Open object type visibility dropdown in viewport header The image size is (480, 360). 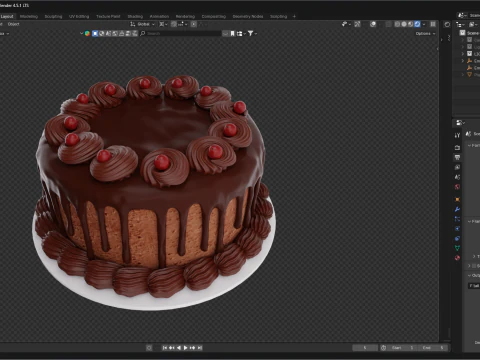coord(346,24)
